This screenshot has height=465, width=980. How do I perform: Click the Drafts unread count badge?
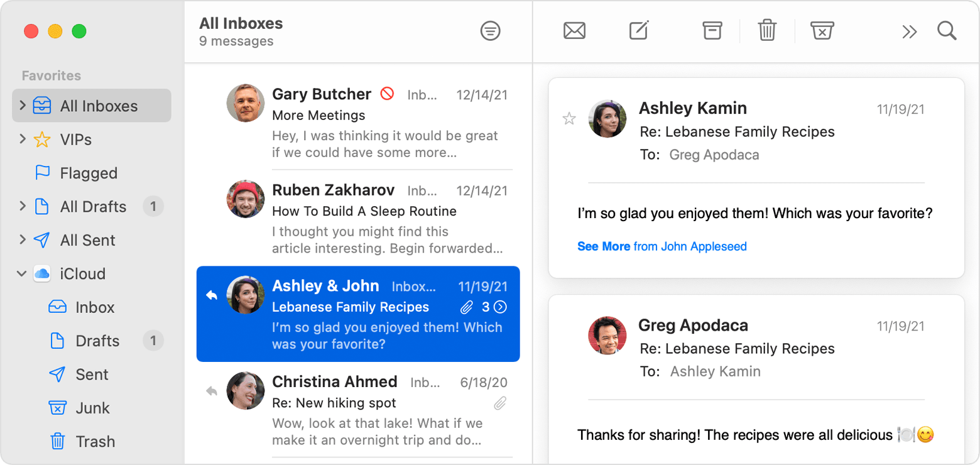click(153, 341)
